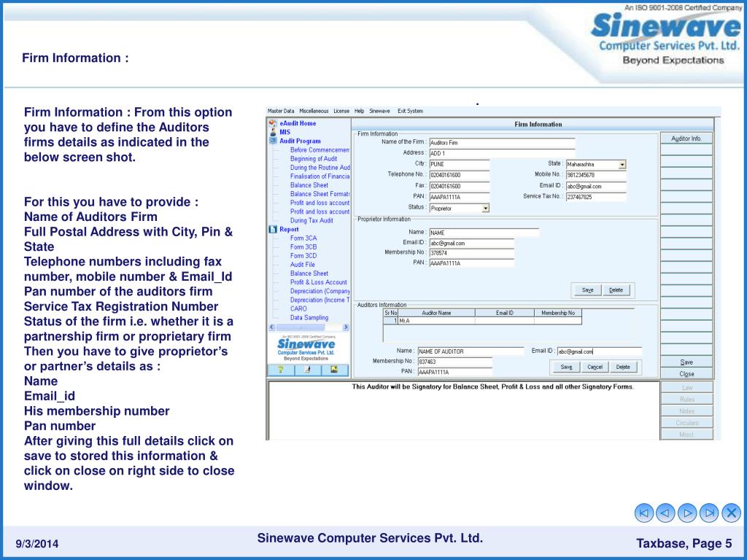Click the Fax number field

pyautogui.click(x=460, y=186)
